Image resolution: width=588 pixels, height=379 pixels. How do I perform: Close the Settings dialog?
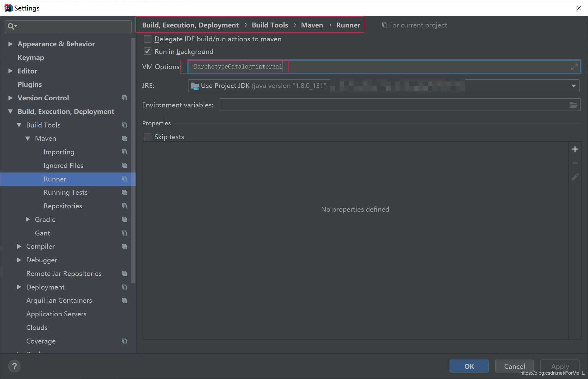pos(579,8)
